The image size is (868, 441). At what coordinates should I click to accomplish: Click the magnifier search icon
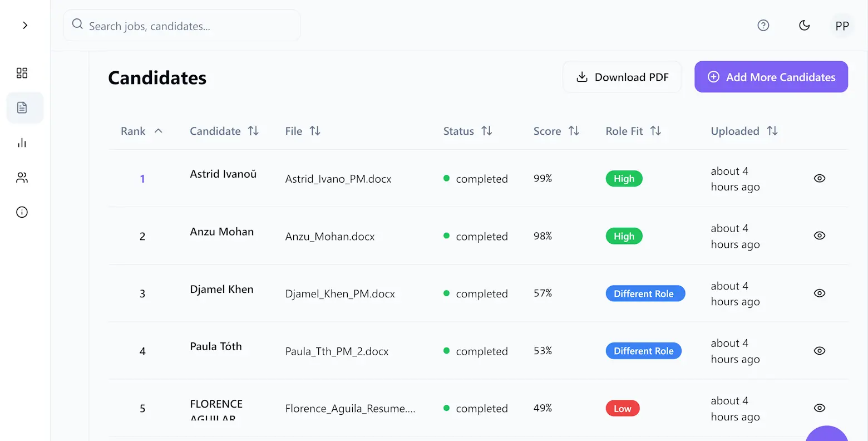77,24
